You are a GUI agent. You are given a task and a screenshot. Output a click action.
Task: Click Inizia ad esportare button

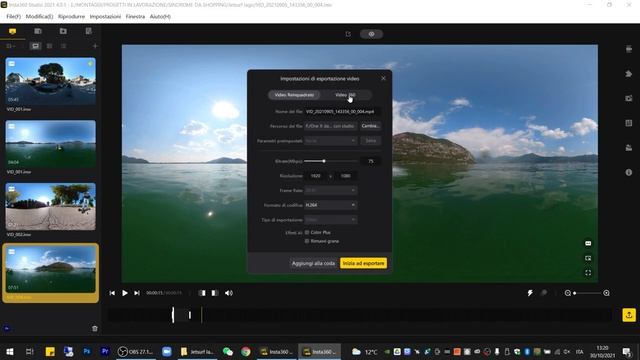(363, 263)
